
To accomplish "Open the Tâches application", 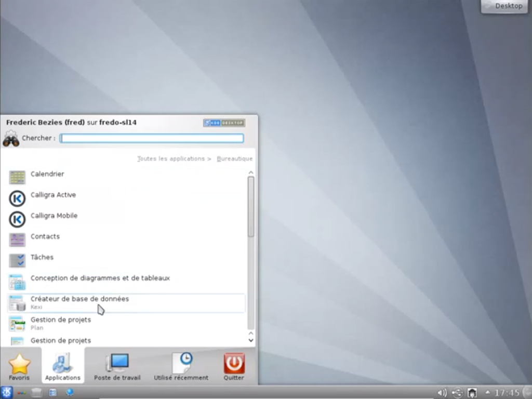I will [42, 257].
